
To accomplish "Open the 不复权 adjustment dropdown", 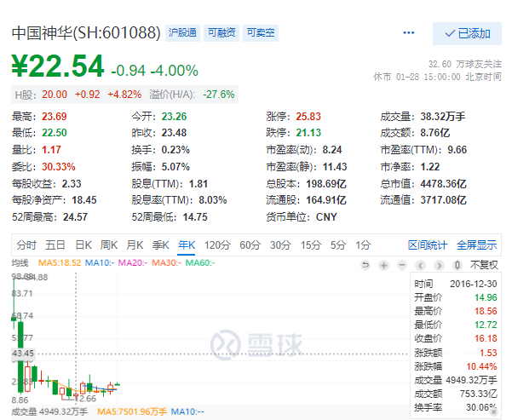I will [x=484, y=265].
